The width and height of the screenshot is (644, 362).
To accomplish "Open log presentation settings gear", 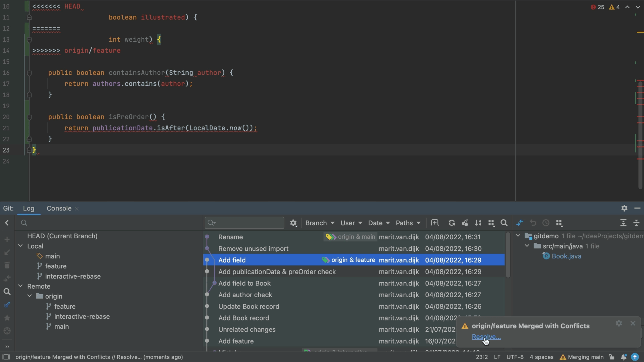I will click(x=293, y=223).
